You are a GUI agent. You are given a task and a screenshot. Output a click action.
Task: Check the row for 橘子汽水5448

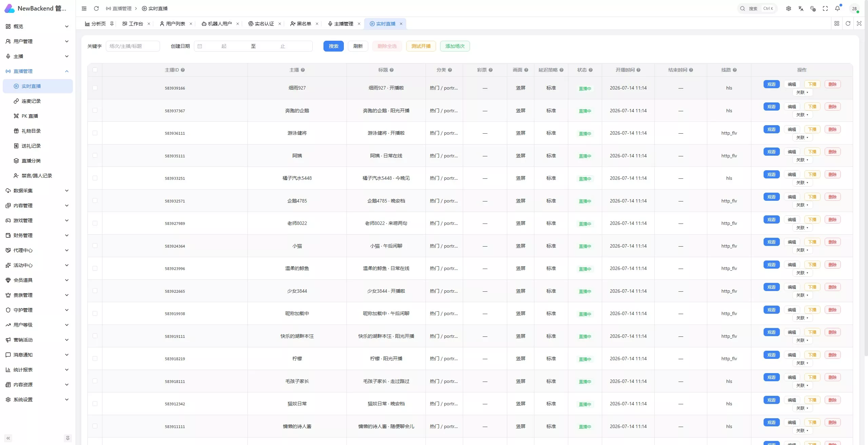point(95,178)
